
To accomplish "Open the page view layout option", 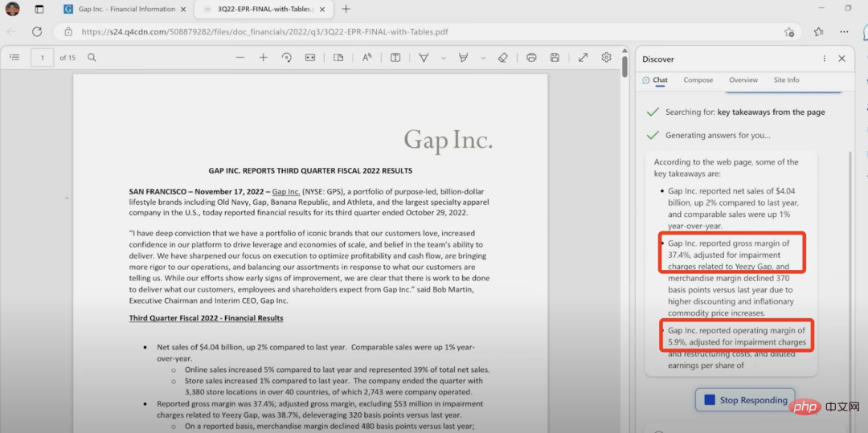I will [338, 58].
